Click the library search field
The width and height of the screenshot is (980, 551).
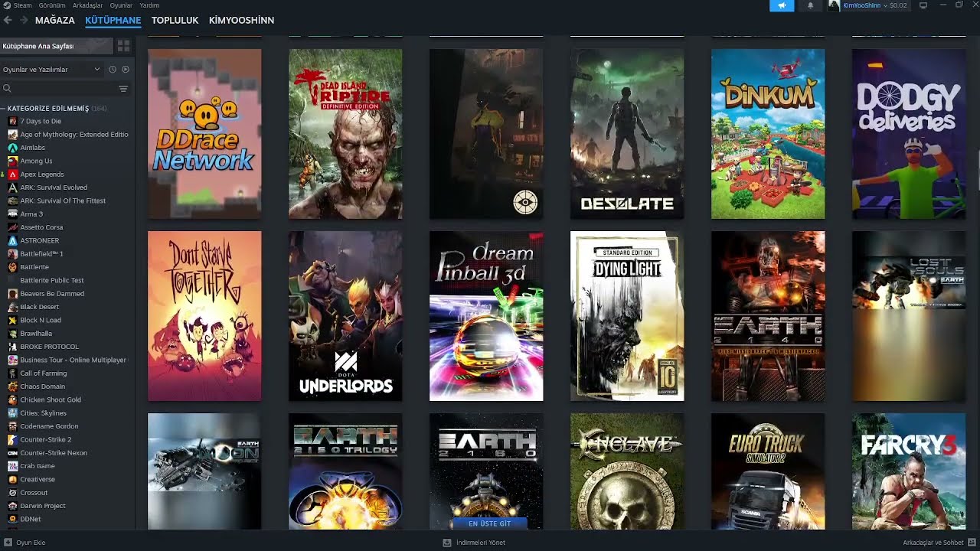pyautogui.click(x=57, y=89)
